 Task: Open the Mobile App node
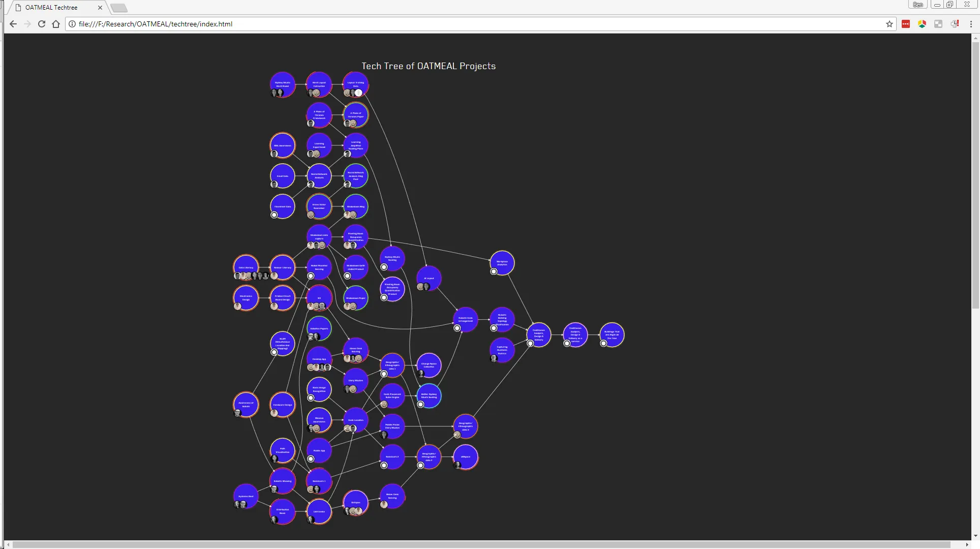319,450
